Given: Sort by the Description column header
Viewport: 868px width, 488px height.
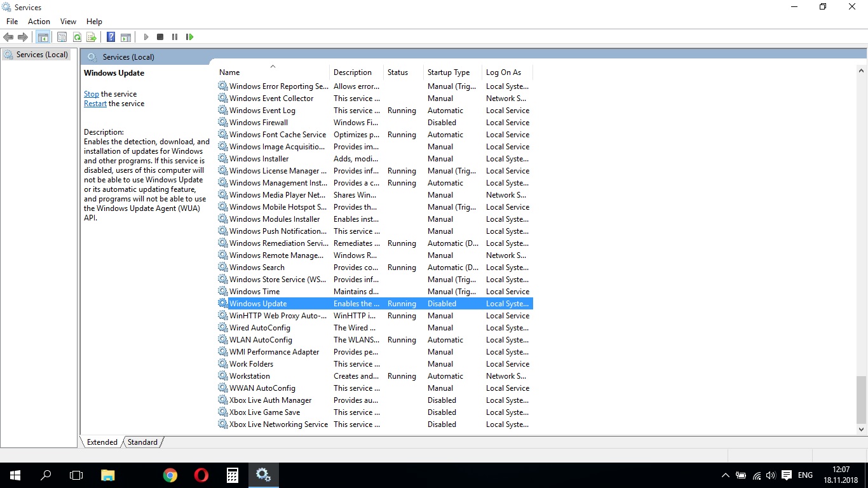Looking at the screenshot, I should (356, 72).
